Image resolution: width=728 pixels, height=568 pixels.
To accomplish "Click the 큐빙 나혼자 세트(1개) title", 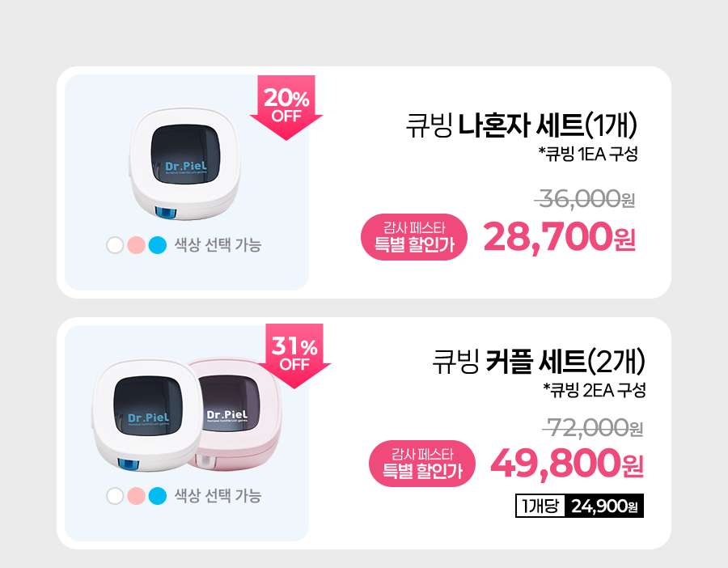I will (x=522, y=126).
